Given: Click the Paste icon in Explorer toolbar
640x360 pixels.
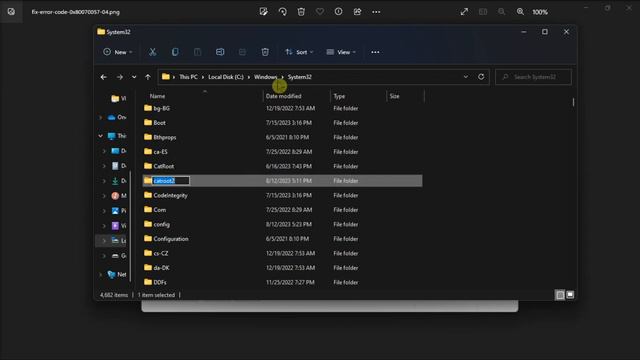Looking at the screenshot, I should tap(198, 52).
